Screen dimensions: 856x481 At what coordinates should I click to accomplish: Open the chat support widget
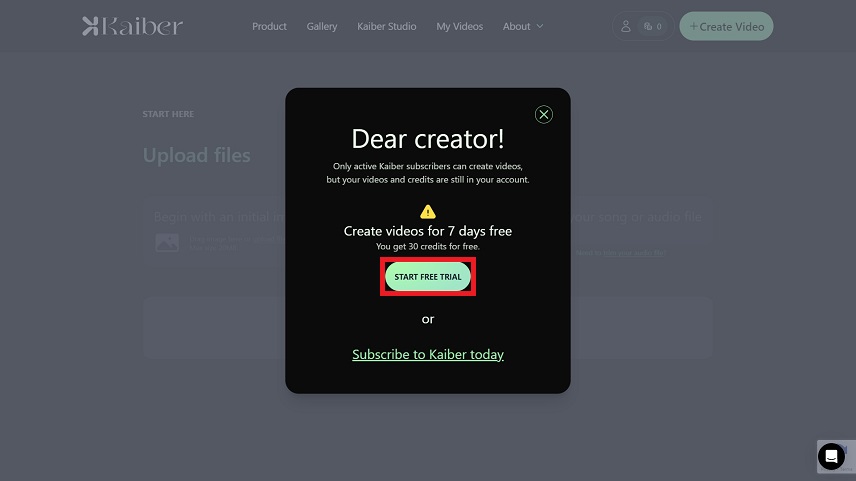pos(831,456)
